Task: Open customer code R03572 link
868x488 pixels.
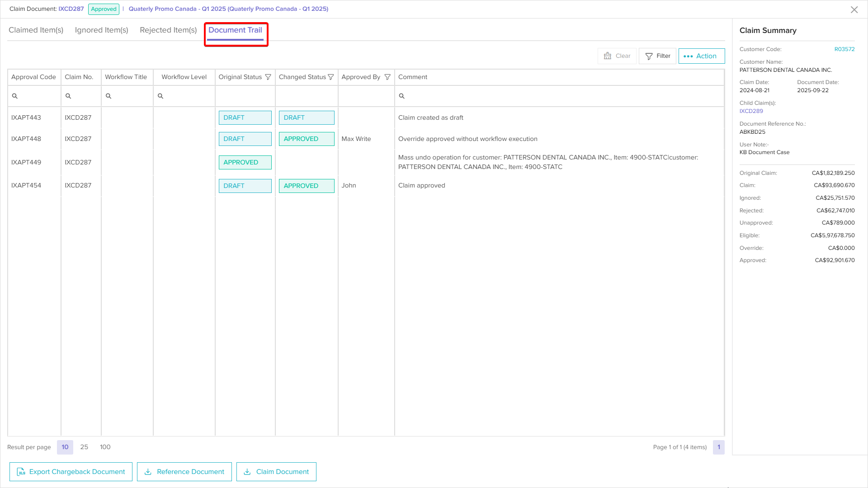Action: tap(844, 49)
